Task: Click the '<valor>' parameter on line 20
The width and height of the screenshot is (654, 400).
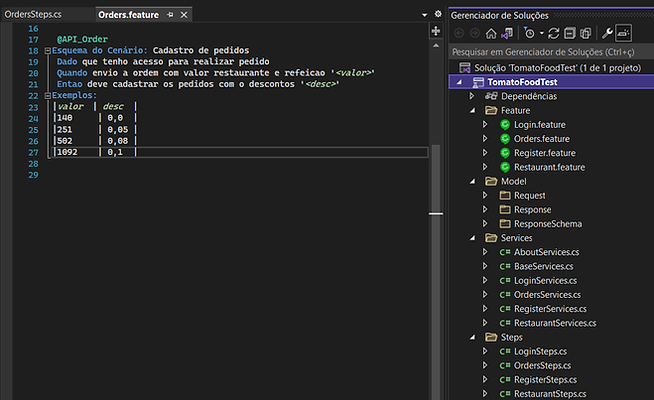Action: tap(353, 73)
